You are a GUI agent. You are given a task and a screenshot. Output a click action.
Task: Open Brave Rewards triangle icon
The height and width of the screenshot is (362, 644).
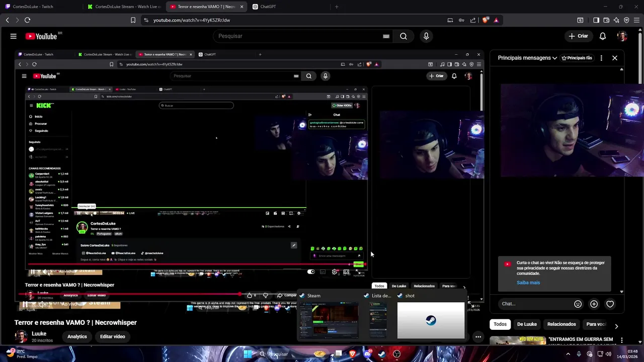[496, 20]
